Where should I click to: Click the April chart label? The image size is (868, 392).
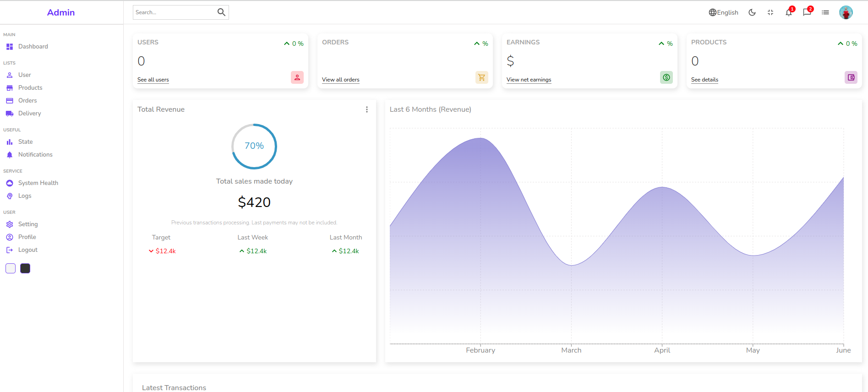tap(662, 350)
